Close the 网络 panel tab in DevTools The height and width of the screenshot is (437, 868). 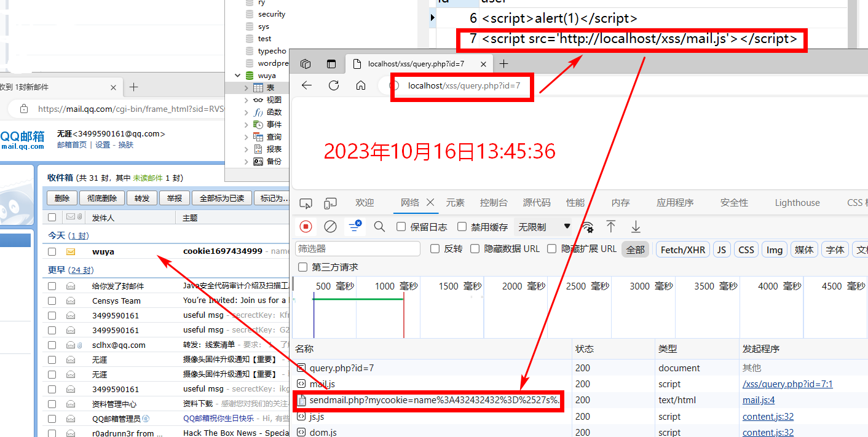click(430, 202)
